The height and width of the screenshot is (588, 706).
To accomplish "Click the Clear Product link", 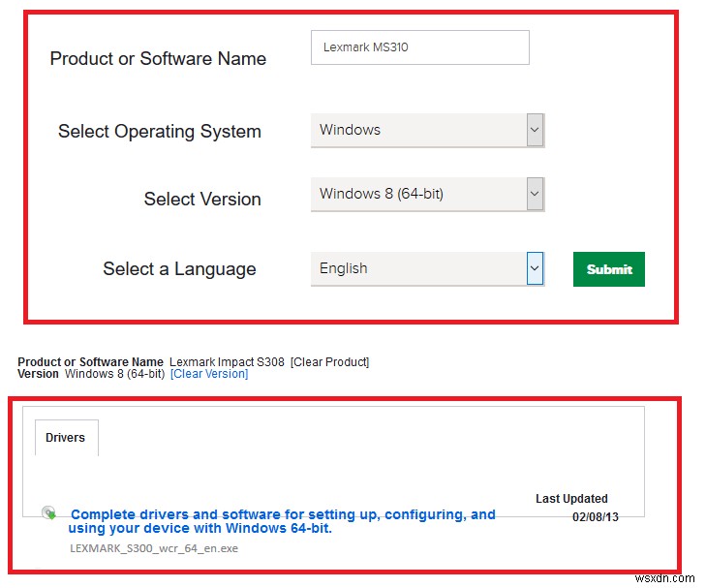I will point(329,362).
